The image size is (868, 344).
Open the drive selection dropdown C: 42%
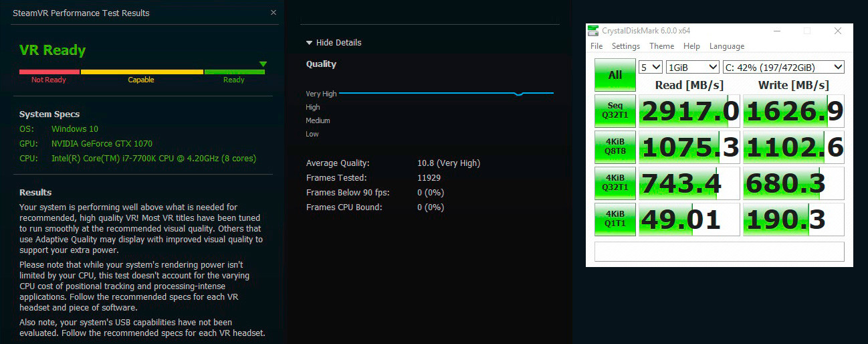click(x=784, y=67)
